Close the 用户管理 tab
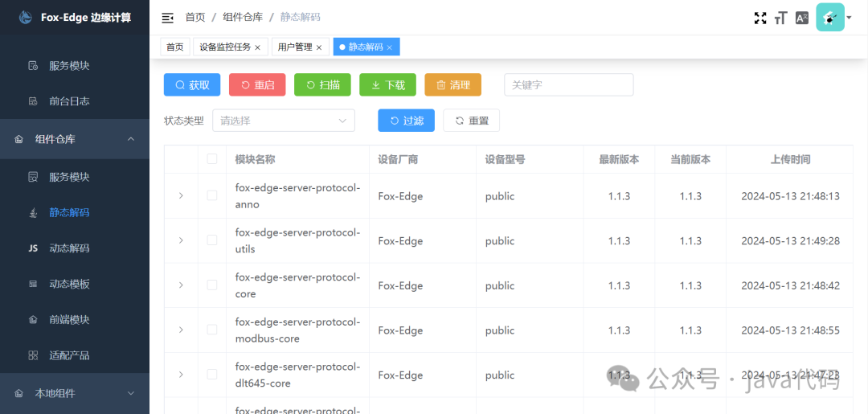The height and width of the screenshot is (414, 868). pyautogui.click(x=319, y=47)
